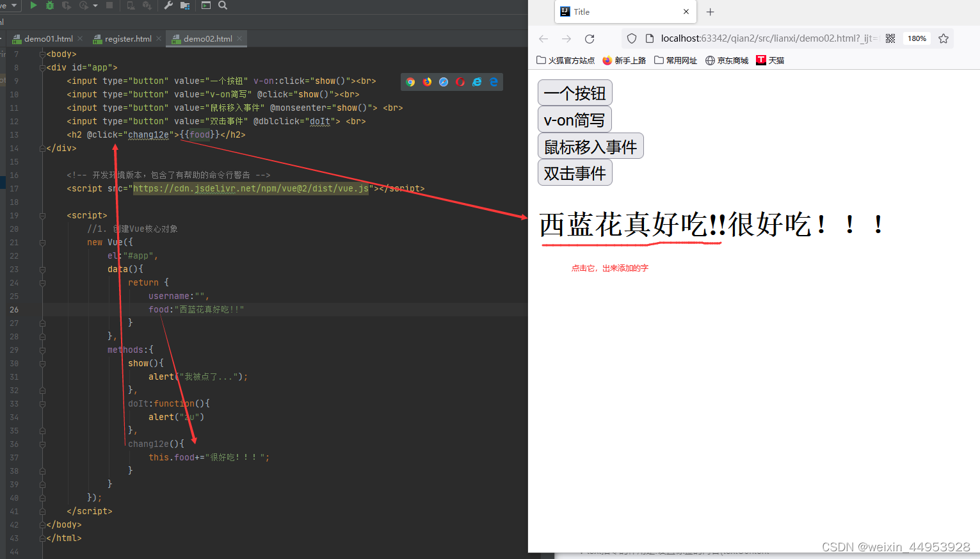Click the profiler run icon
The height and width of the screenshot is (559, 980).
tap(83, 5)
